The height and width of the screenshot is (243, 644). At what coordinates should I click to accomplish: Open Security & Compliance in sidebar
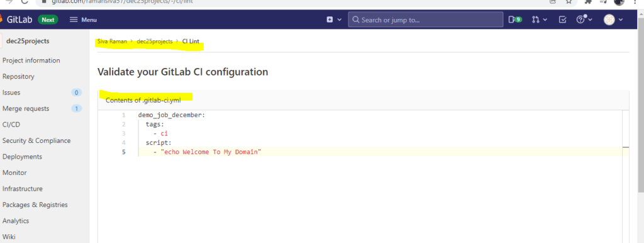click(x=36, y=140)
